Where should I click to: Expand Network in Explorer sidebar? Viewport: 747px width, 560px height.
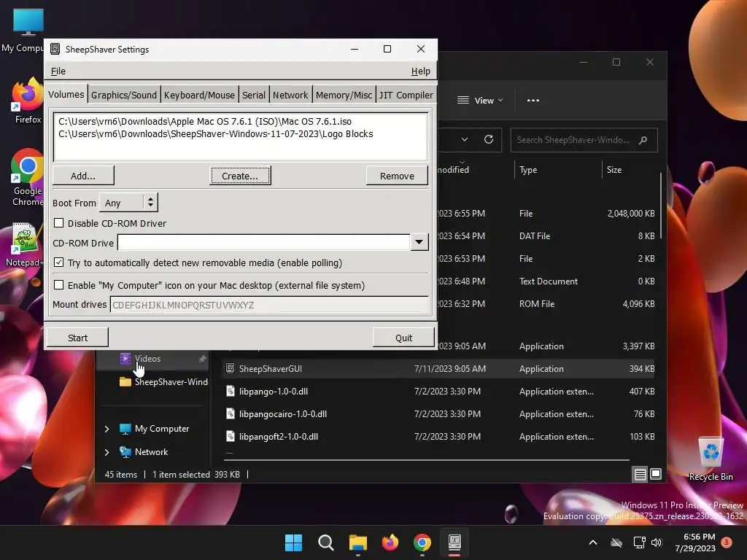[x=107, y=452]
